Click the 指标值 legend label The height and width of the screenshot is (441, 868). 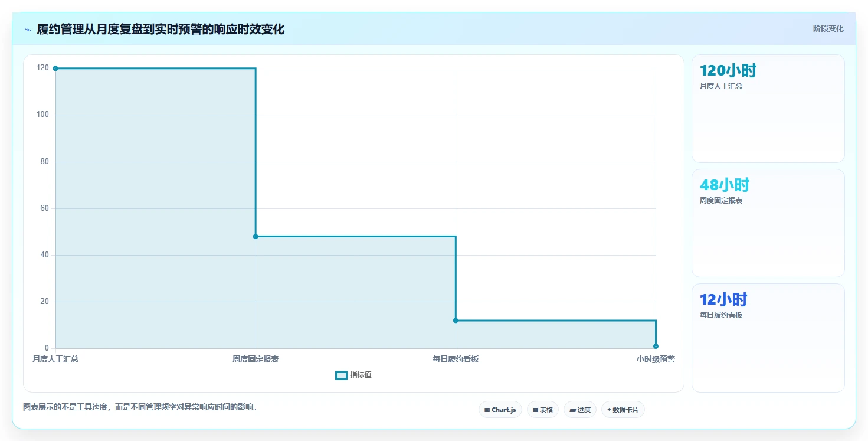pos(361,375)
